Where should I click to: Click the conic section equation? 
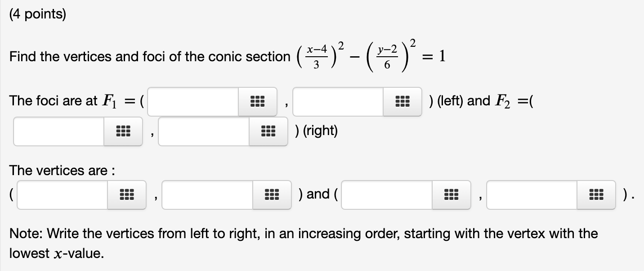(x=369, y=57)
